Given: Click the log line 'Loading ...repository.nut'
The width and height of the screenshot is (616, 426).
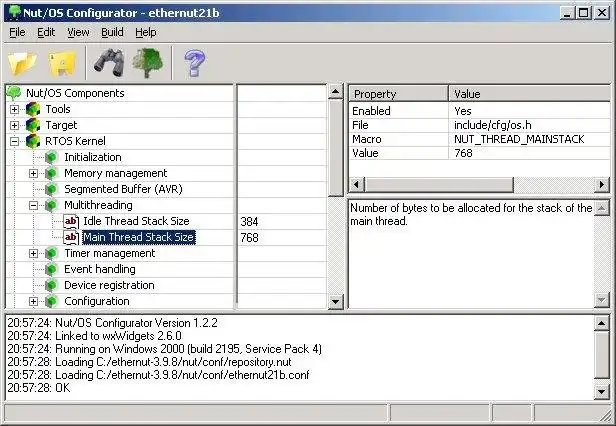Looking at the screenshot, I should click(149, 362).
